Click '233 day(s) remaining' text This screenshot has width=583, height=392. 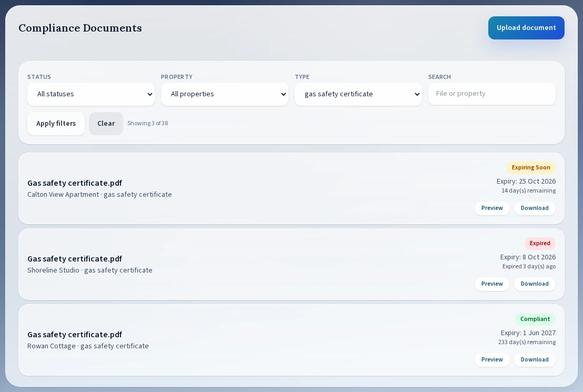[527, 342]
